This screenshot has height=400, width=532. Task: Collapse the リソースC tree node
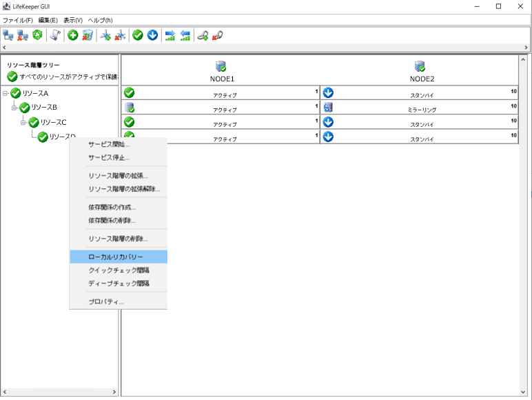point(23,122)
